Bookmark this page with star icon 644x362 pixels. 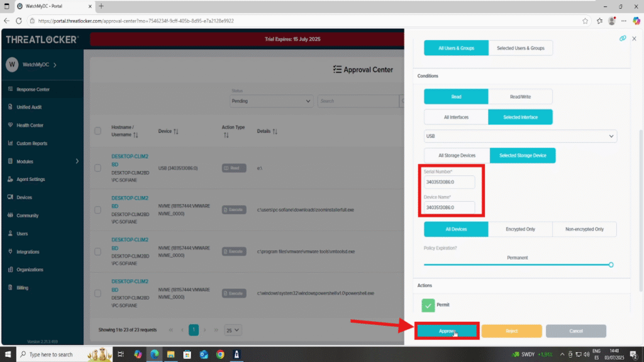pyautogui.click(x=586, y=21)
